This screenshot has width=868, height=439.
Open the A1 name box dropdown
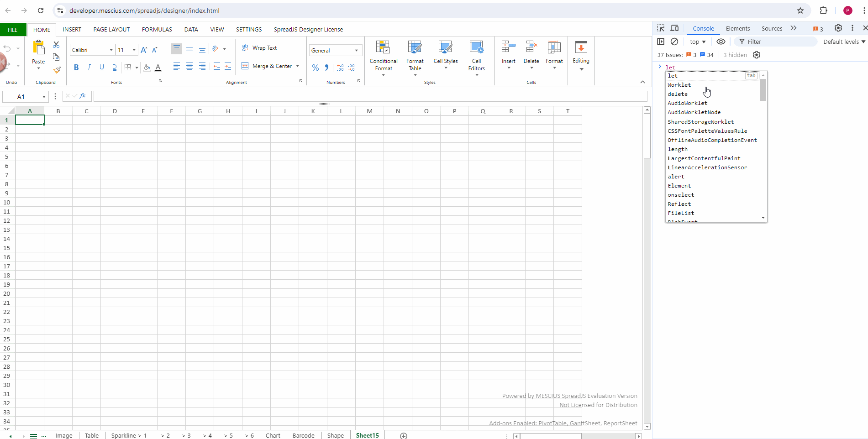click(44, 97)
